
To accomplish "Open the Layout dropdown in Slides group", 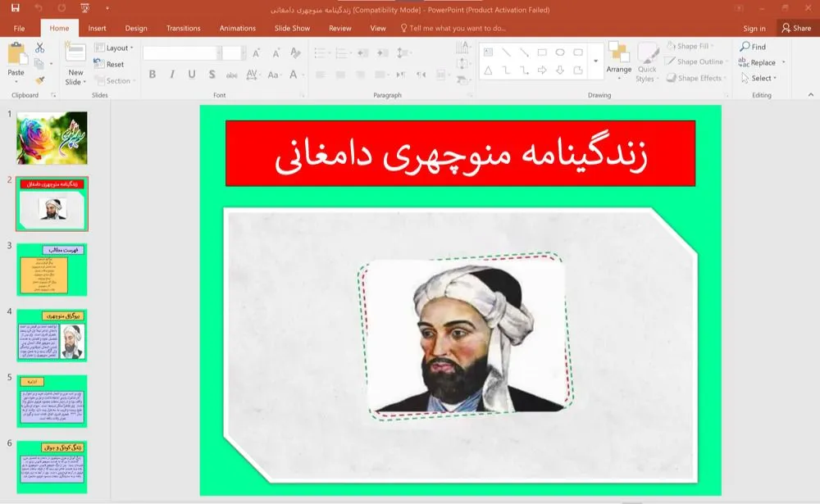I will 116,47.
